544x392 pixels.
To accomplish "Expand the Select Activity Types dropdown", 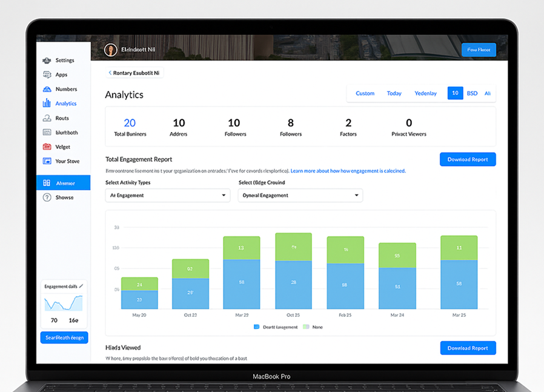I will coord(168,195).
